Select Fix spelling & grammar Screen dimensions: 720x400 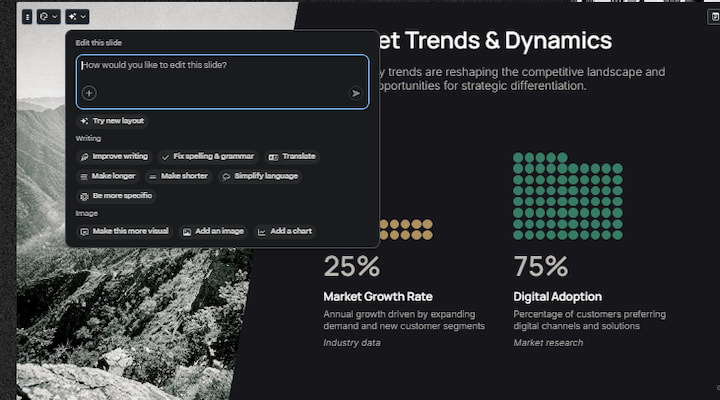pos(208,157)
